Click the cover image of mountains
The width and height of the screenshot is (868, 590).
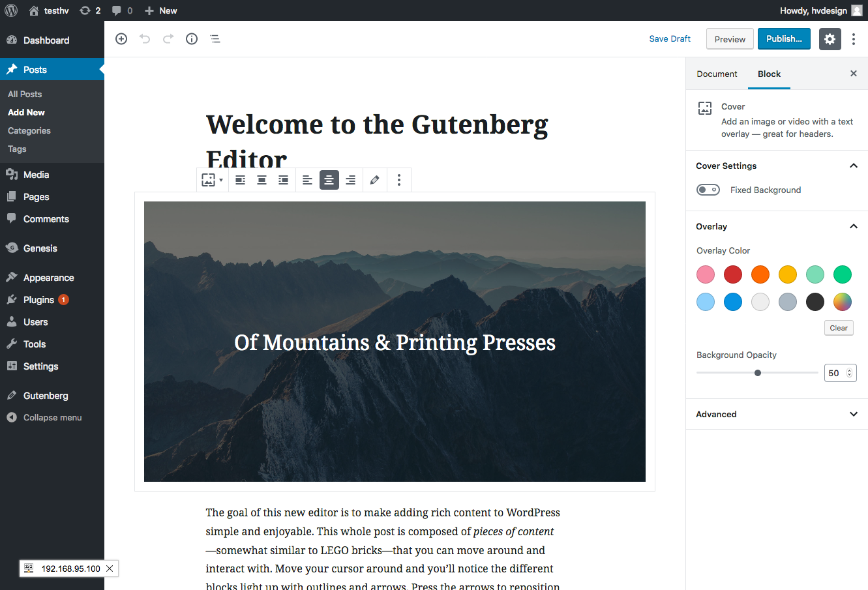395,342
